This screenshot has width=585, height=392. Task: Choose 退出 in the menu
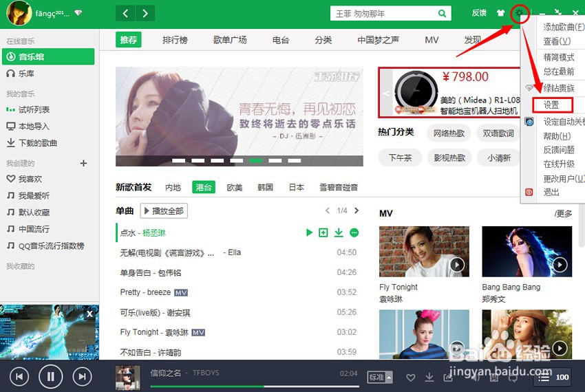tap(551, 192)
